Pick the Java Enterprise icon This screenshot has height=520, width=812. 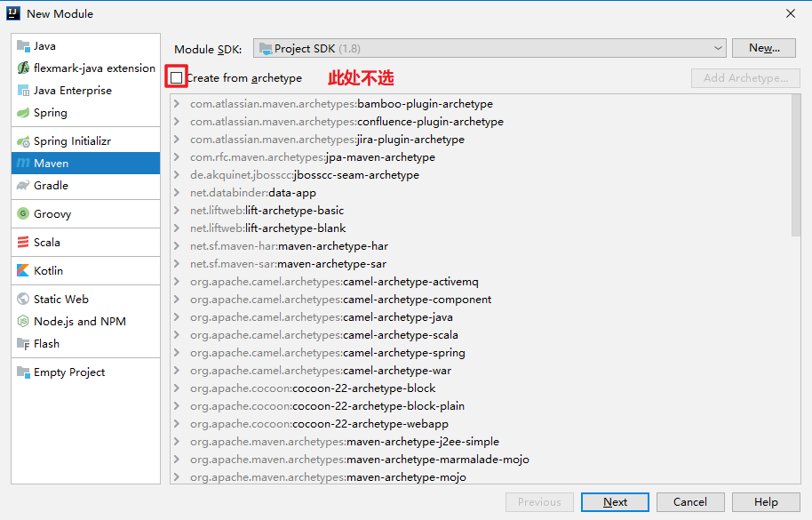tap(23, 91)
